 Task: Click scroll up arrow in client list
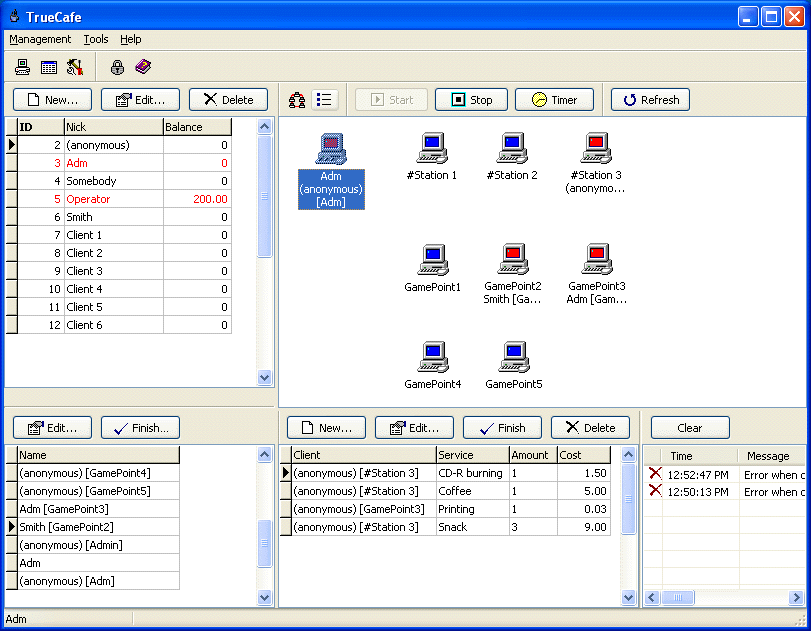[264, 127]
